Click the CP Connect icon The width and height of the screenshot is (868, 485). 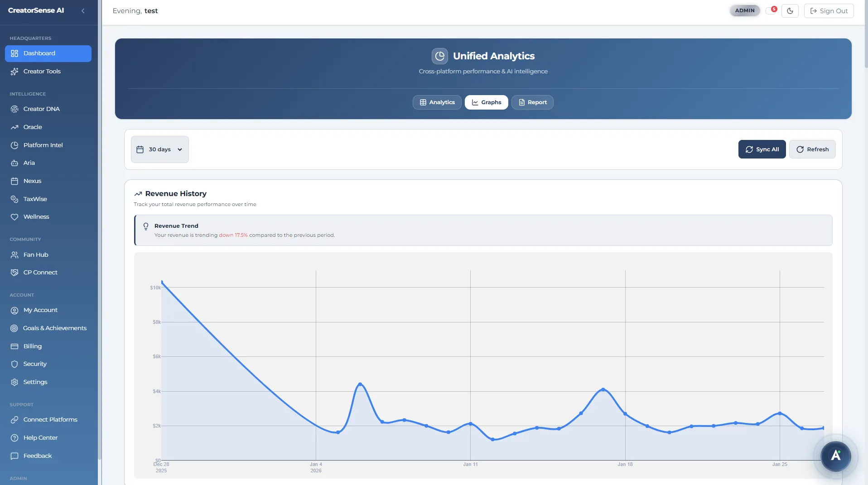[x=14, y=272]
